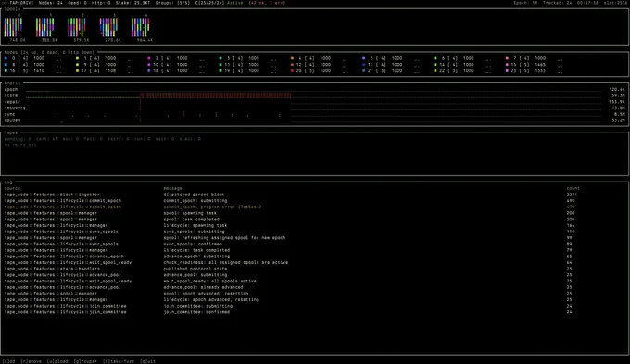This screenshot has width=630, height=364.
Task: Click node 16 status dot
Action: pyautogui.click(x=6, y=71)
